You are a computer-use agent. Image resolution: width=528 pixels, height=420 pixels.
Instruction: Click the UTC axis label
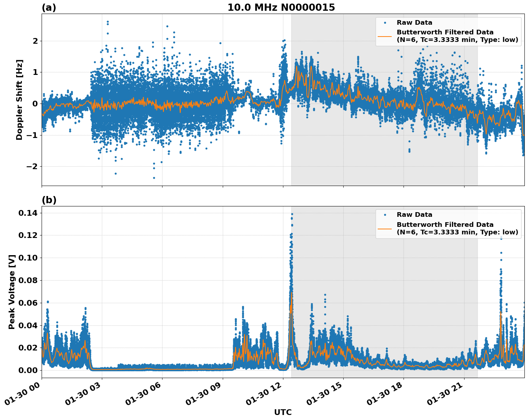pyautogui.click(x=282, y=411)
